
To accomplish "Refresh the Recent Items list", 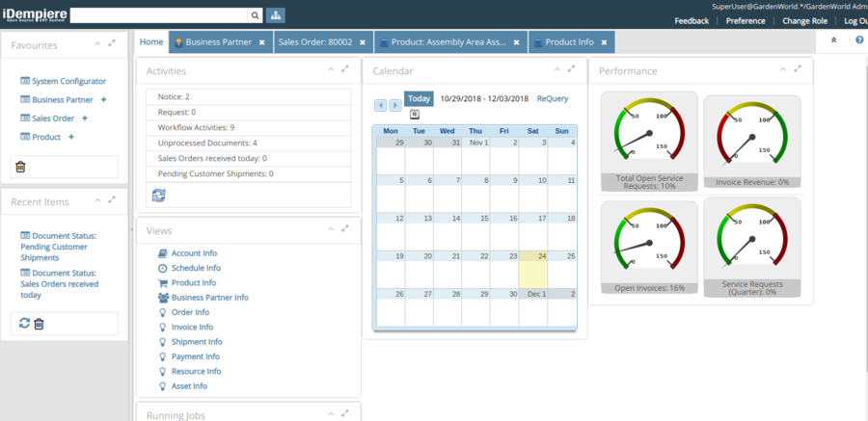I will point(24,323).
